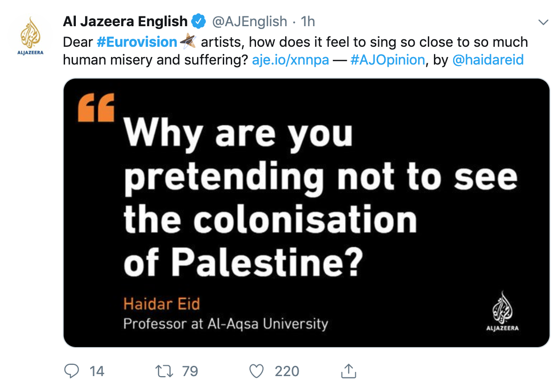Click the like count 220

286,371
